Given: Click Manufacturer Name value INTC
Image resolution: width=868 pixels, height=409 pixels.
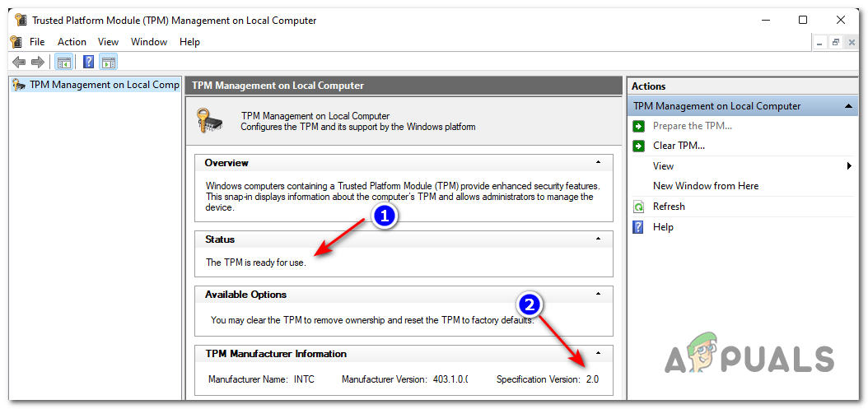Looking at the screenshot, I should [x=305, y=379].
